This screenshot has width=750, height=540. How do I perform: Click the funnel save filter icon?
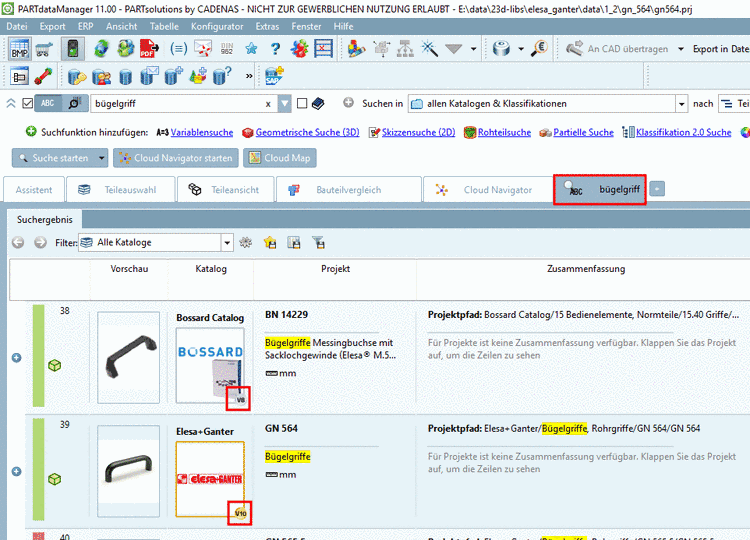(319, 242)
